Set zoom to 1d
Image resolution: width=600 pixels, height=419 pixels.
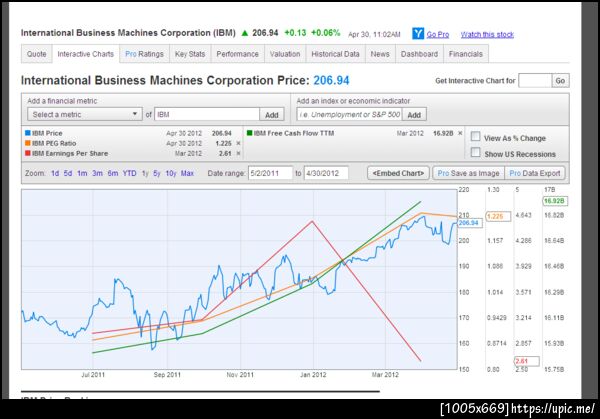(55, 173)
